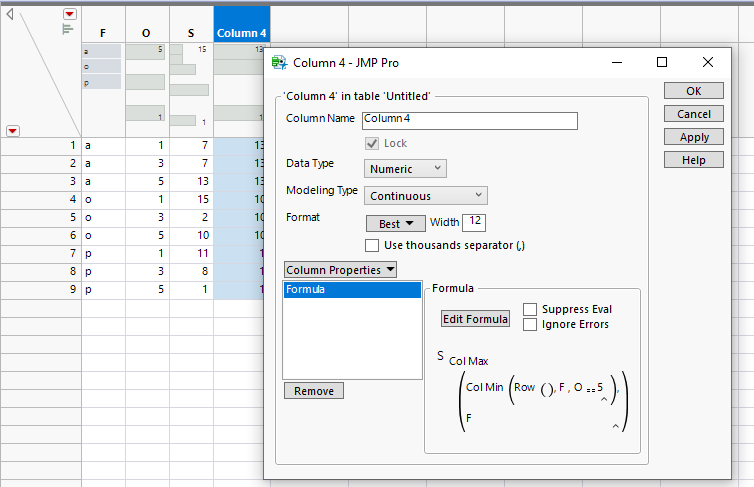754x487 pixels.
Task: Toggle the Ignore Errors checkbox
Action: [530, 324]
